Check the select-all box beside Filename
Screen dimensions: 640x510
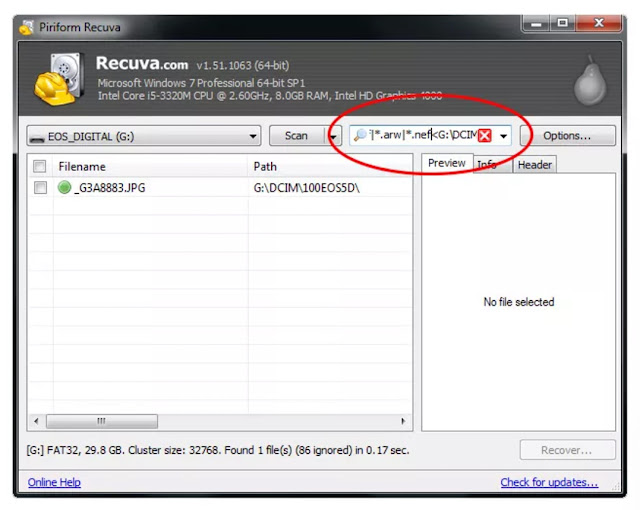click(x=40, y=166)
